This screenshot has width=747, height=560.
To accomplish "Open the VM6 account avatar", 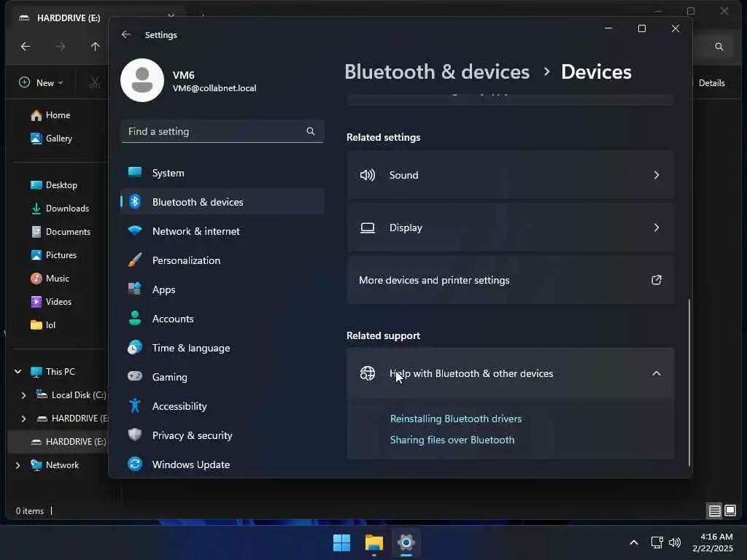I will click(142, 80).
